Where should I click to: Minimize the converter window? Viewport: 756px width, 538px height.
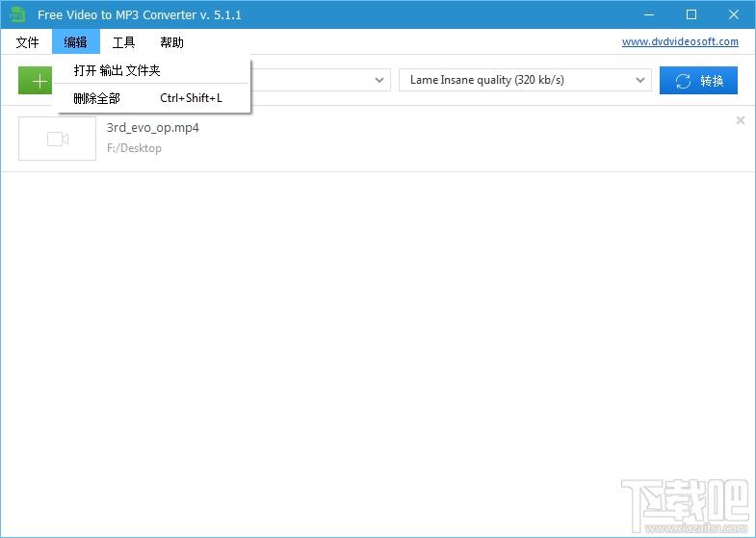pos(649,14)
